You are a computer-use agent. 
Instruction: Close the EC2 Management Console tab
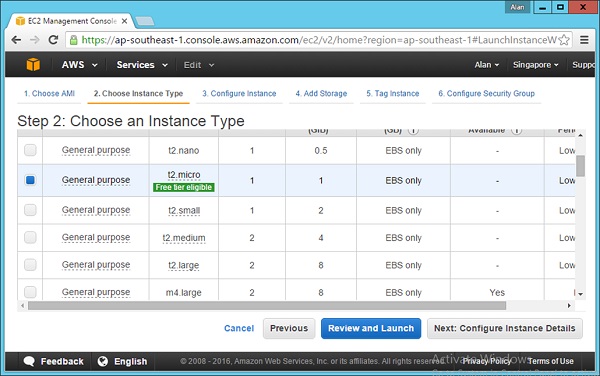tap(124, 21)
